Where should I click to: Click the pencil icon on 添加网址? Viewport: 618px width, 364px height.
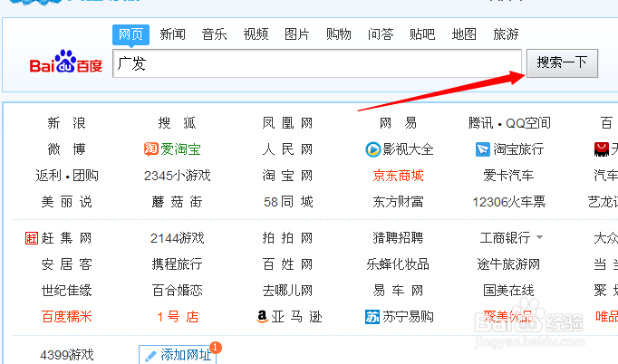tap(151, 356)
